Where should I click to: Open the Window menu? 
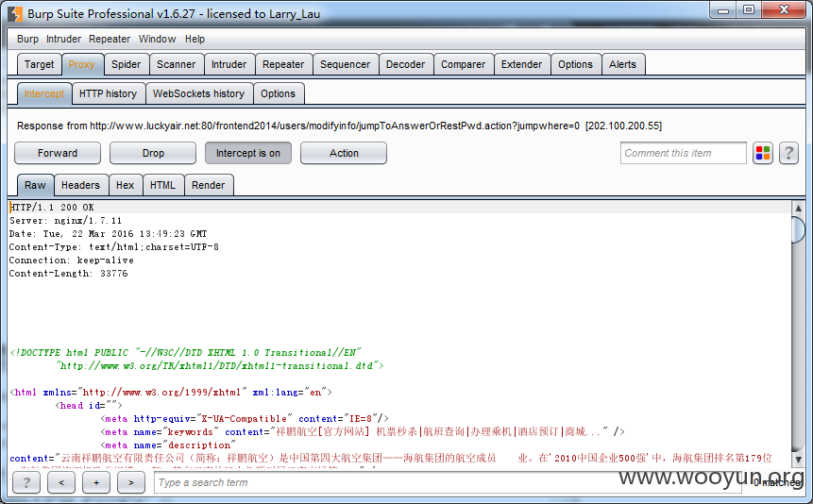pos(157,39)
